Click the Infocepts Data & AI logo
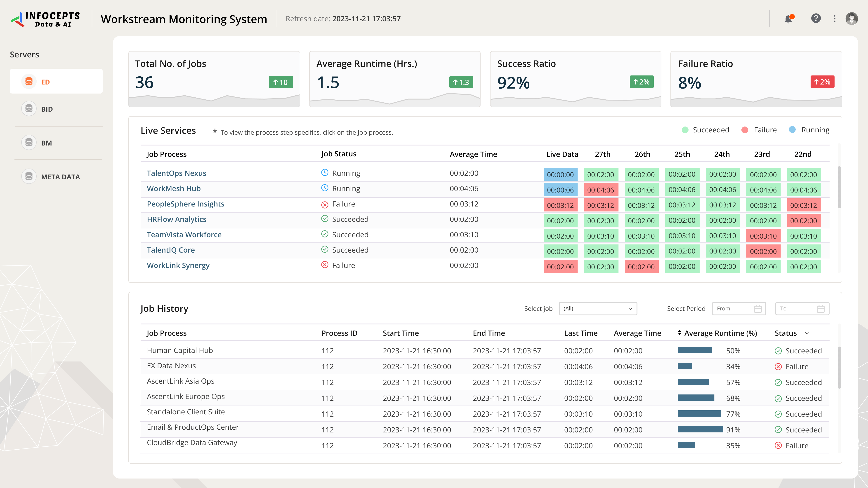 (45, 19)
